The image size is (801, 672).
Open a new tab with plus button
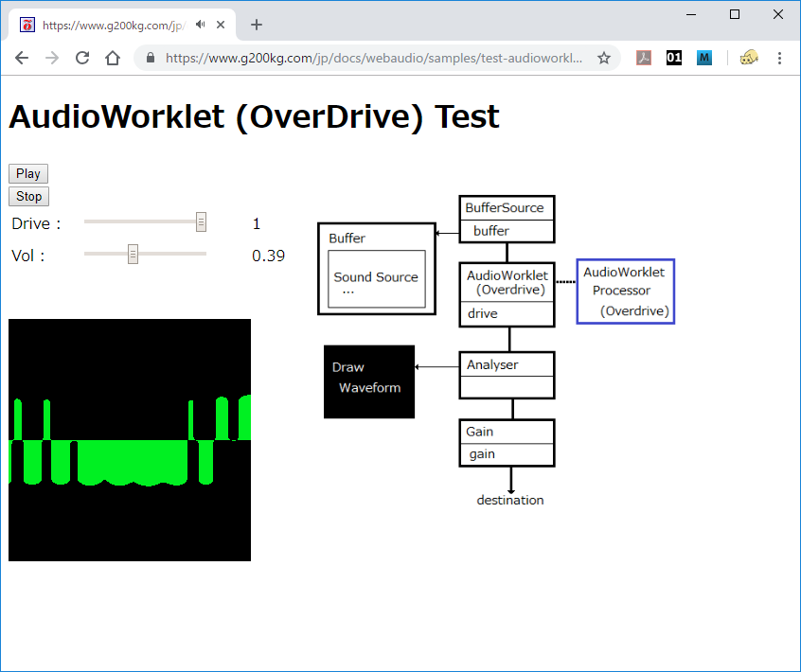point(257,25)
